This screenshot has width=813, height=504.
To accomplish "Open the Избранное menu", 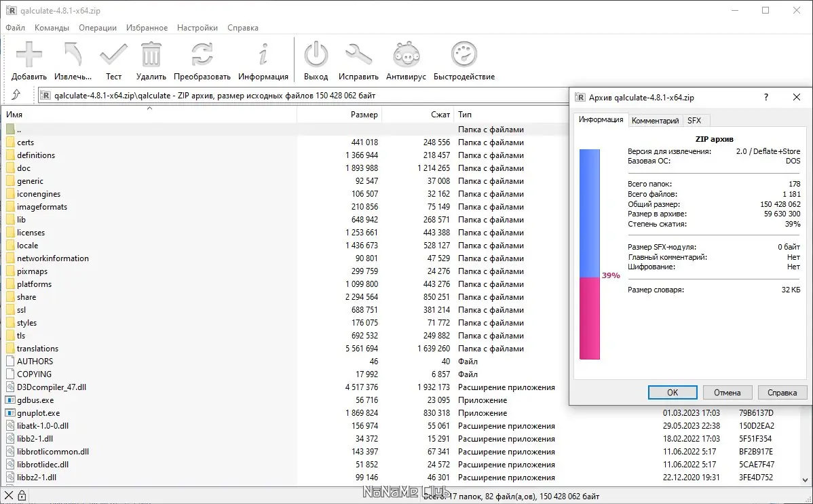I will (x=147, y=28).
